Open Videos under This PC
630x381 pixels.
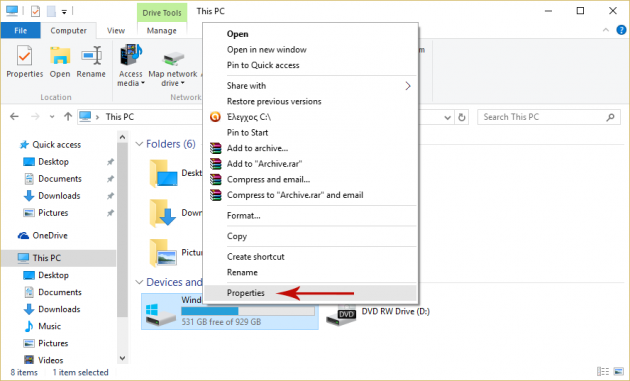[x=50, y=360]
